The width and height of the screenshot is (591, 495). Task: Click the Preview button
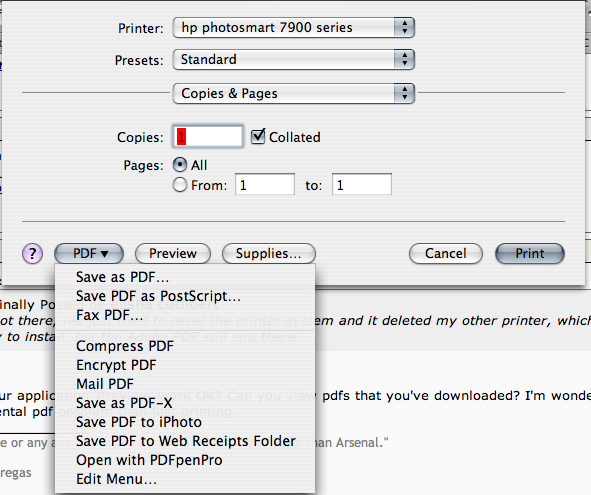[173, 253]
